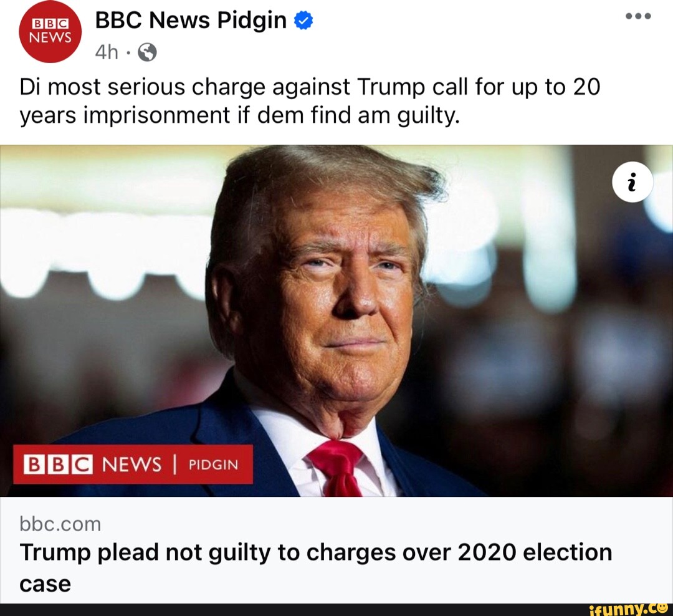Click the 4h post timestamp
Viewport: 673px width, 616px height.
tap(107, 54)
